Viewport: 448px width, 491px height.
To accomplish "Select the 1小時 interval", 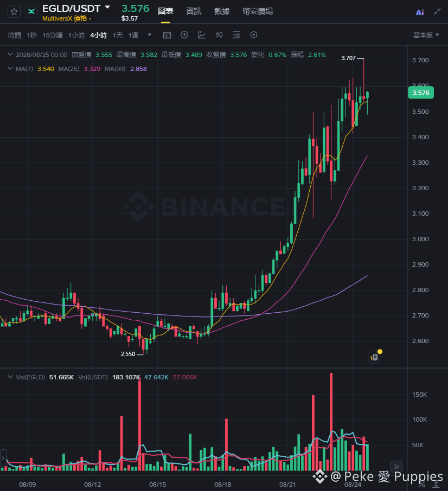I will (x=76, y=35).
